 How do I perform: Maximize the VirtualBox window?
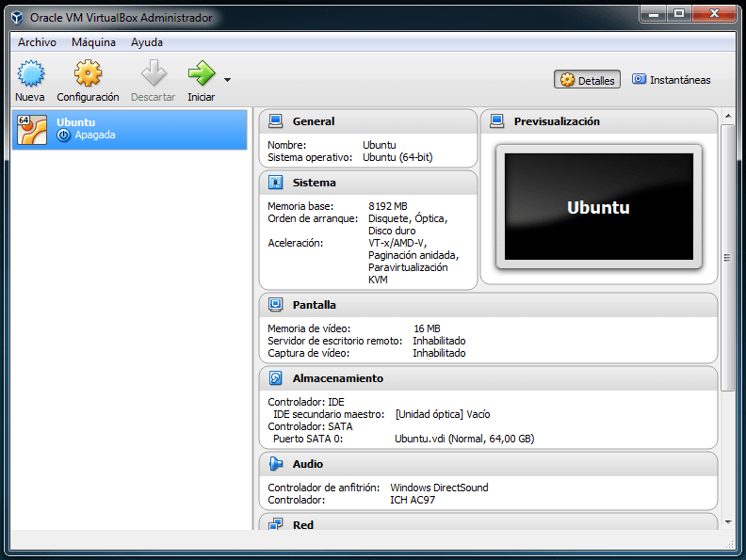[x=679, y=14]
